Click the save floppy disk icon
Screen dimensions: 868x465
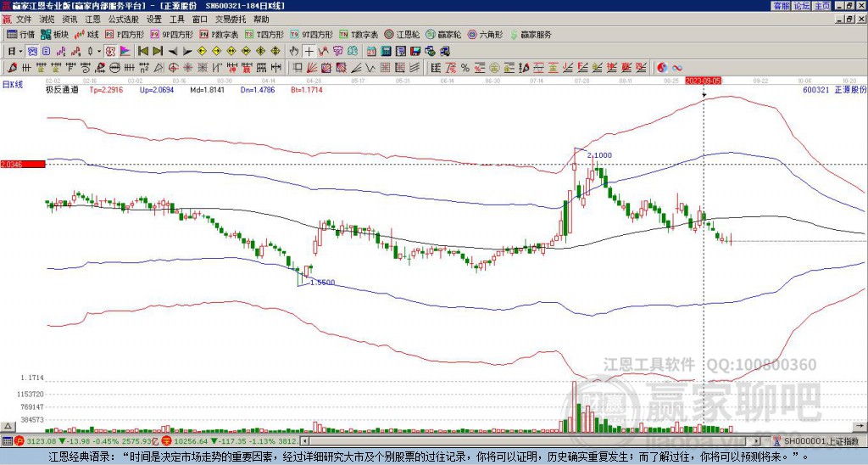click(x=415, y=51)
